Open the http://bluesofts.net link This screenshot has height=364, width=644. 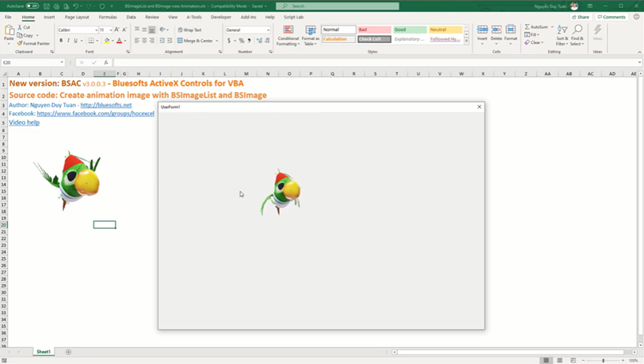(106, 105)
